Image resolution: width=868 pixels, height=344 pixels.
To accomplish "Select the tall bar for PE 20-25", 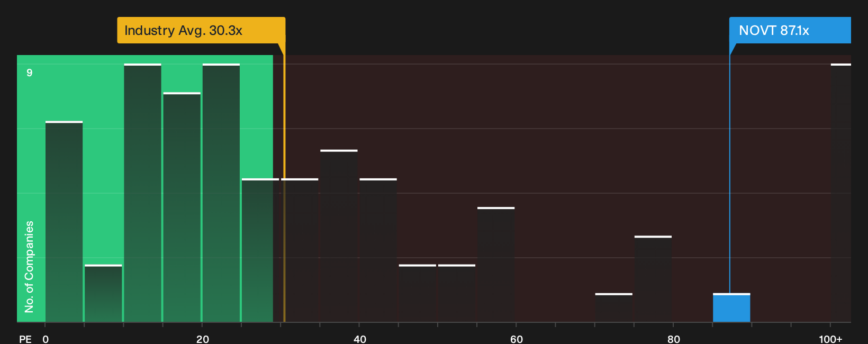I will 221,193.
